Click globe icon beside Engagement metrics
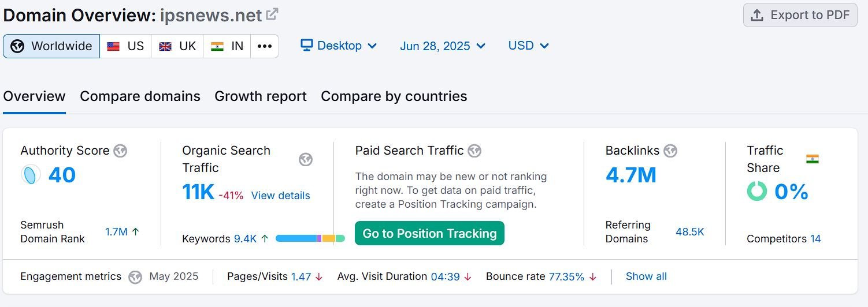 point(135,277)
